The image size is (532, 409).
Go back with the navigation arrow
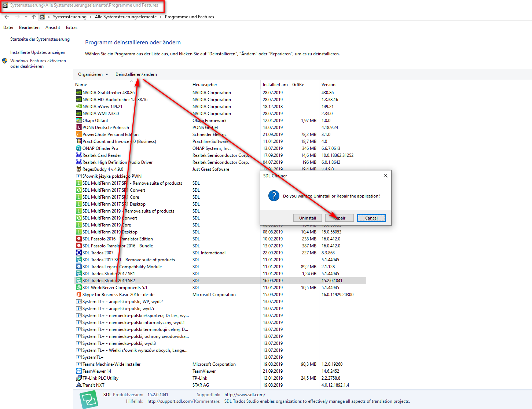tap(7, 17)
